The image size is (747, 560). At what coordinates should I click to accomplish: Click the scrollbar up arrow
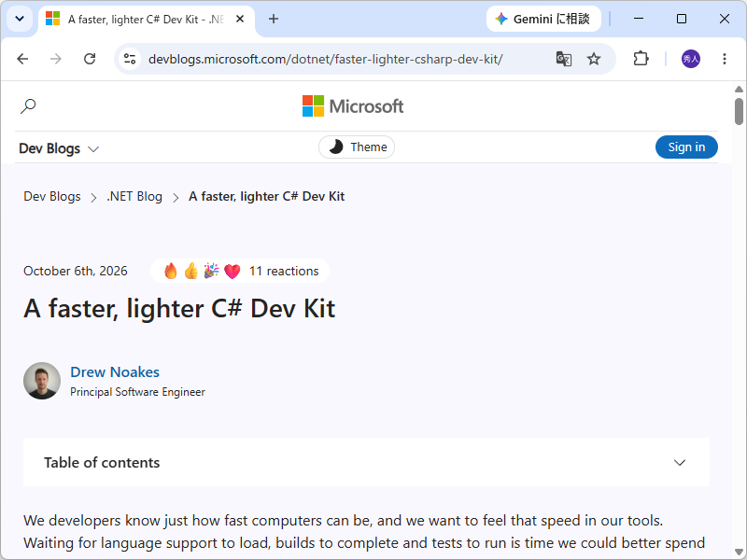739,89
